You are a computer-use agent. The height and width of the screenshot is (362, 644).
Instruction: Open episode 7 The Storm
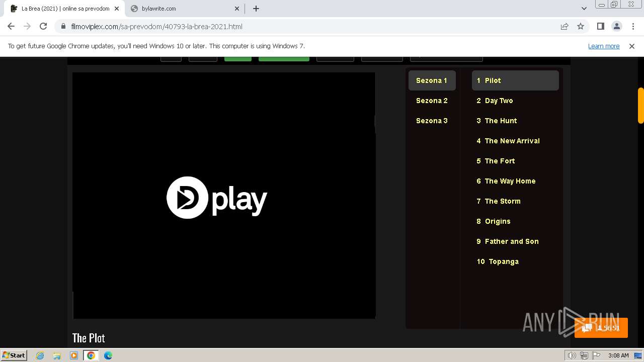[515, 201]
